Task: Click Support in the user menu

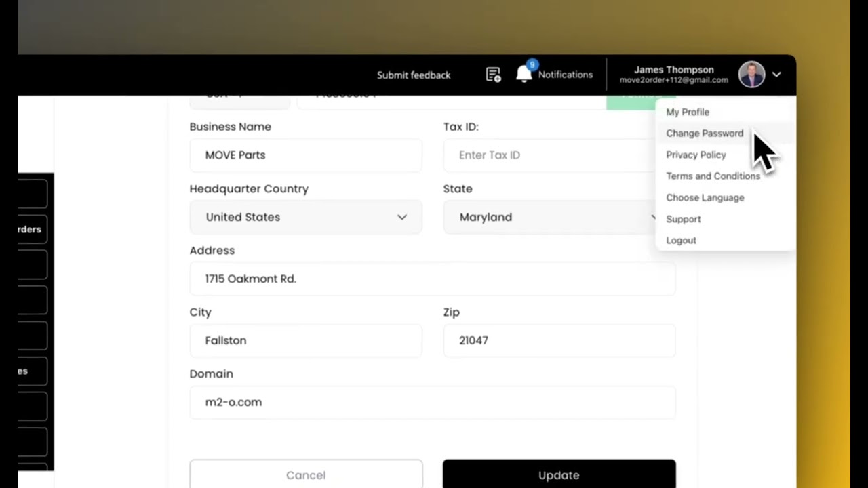Action: 683,219
